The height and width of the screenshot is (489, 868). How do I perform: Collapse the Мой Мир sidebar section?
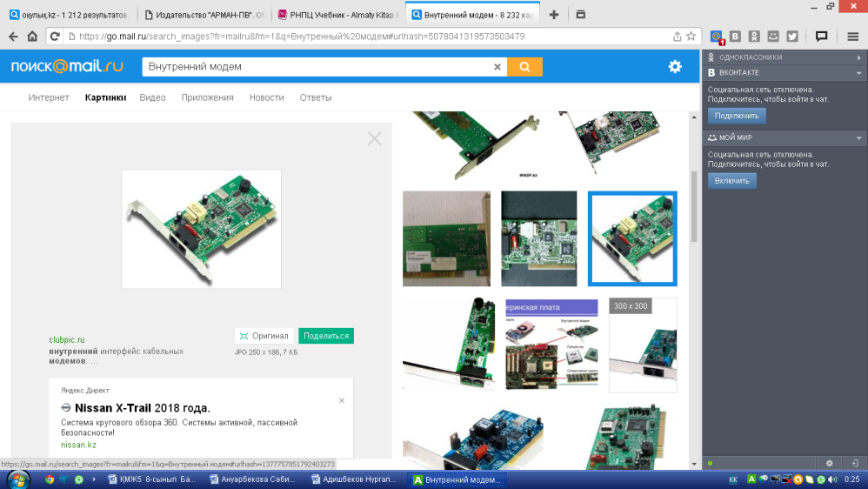coord(785,137)
